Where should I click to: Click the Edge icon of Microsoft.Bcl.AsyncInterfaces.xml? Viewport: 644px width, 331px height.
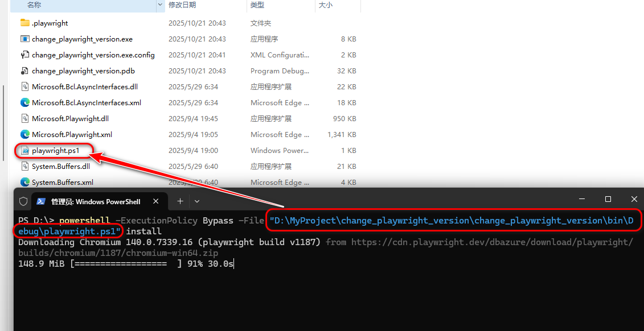point(25,102)
